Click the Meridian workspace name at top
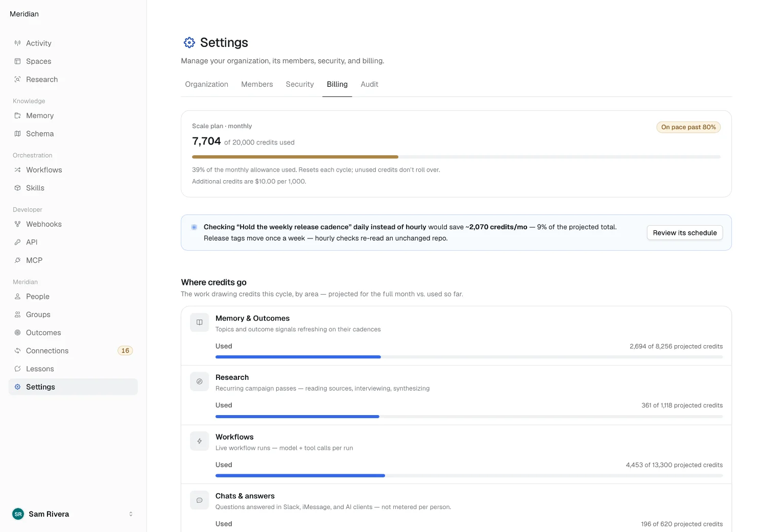Viewport: 766px width, 532px height. coord(24,14)
